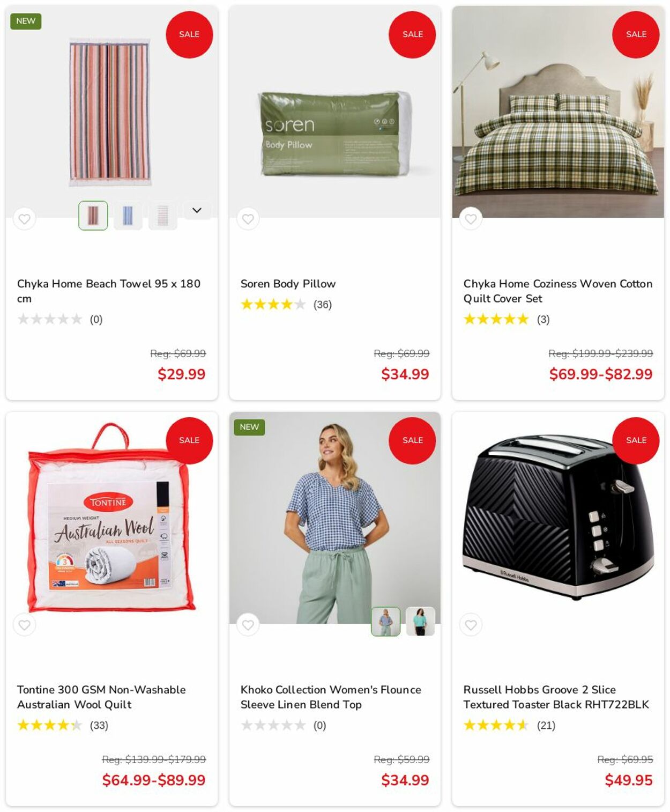
Task: Select the blue gingham top thumbnail
Action: (x=386, y=622)
